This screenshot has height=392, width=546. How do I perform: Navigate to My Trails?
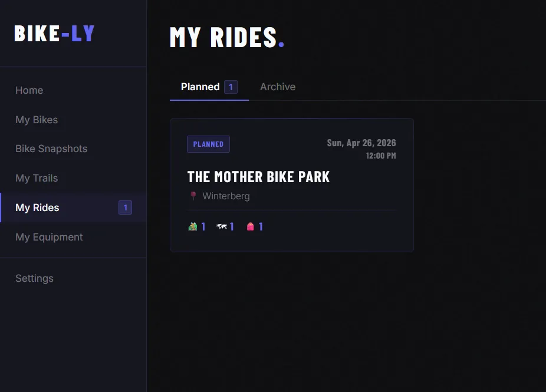tap(36, 178)
